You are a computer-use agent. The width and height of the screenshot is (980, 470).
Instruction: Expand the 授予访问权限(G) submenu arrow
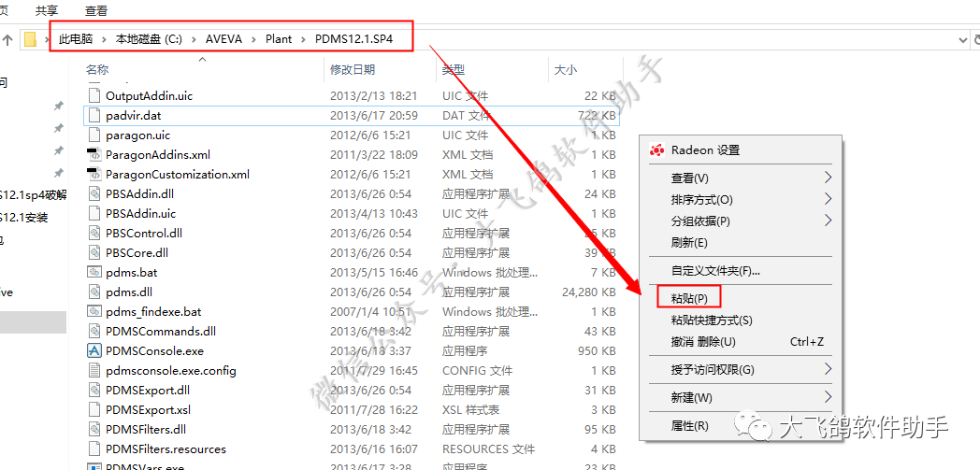tap(829, 369)
